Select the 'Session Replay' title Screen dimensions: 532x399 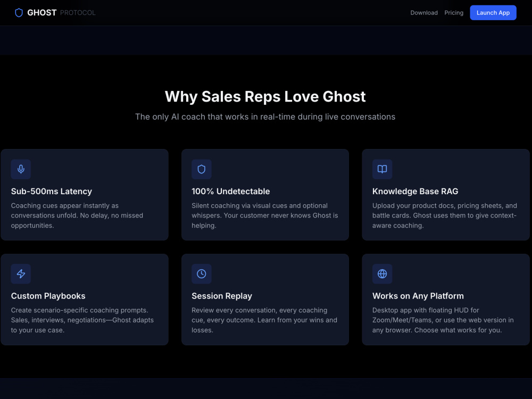(222, 296)
